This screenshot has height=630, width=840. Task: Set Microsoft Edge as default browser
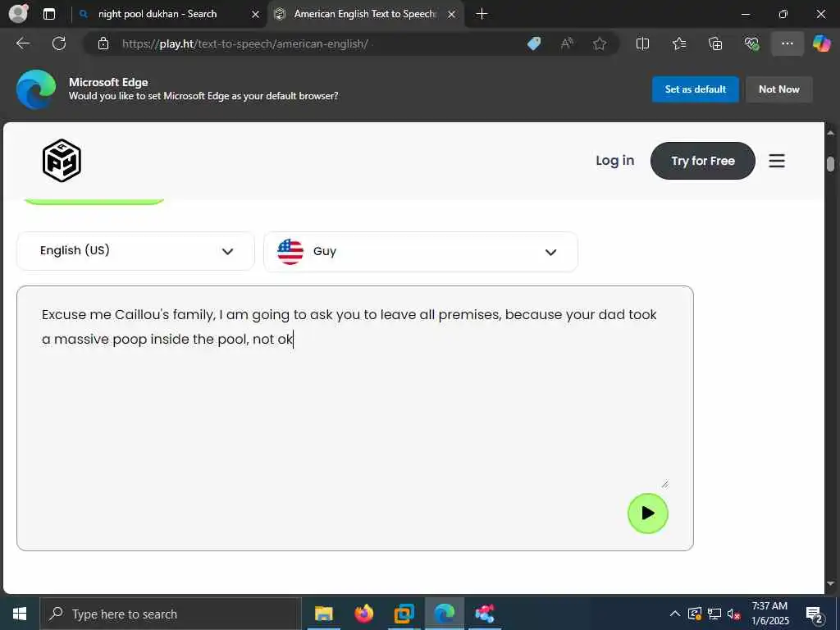[x=695, y=89]
